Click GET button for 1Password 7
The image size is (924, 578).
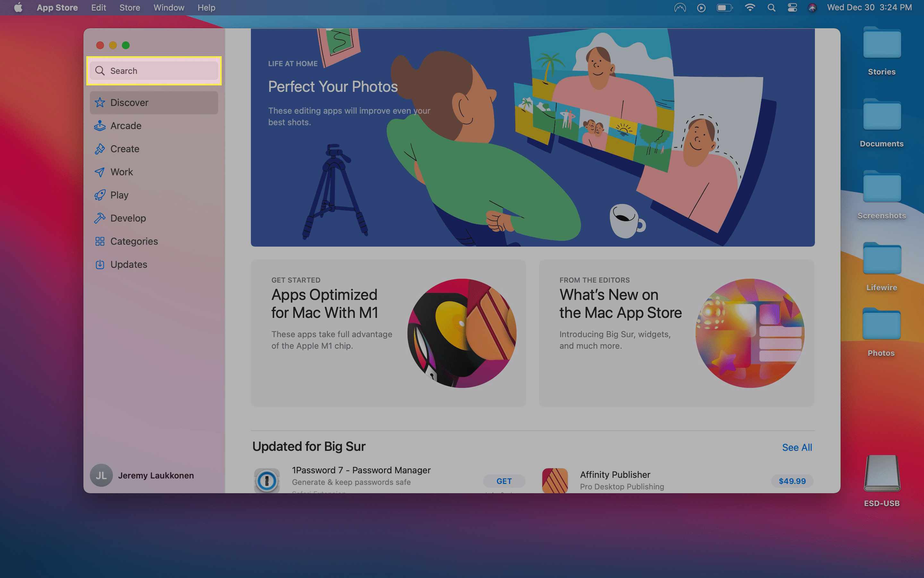pos(504,481)
